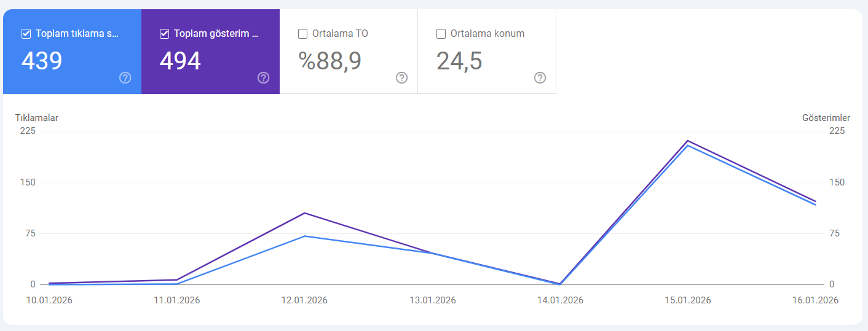Open help icon on Toplam gösterim card

pyautogui.click(x=264, y=77)
